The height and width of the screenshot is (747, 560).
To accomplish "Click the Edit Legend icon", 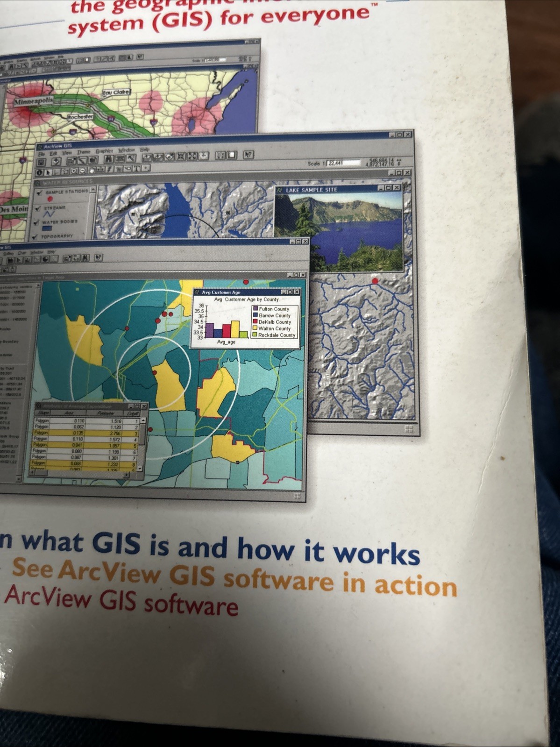I will pyautogui.click(x=82, y=160).
